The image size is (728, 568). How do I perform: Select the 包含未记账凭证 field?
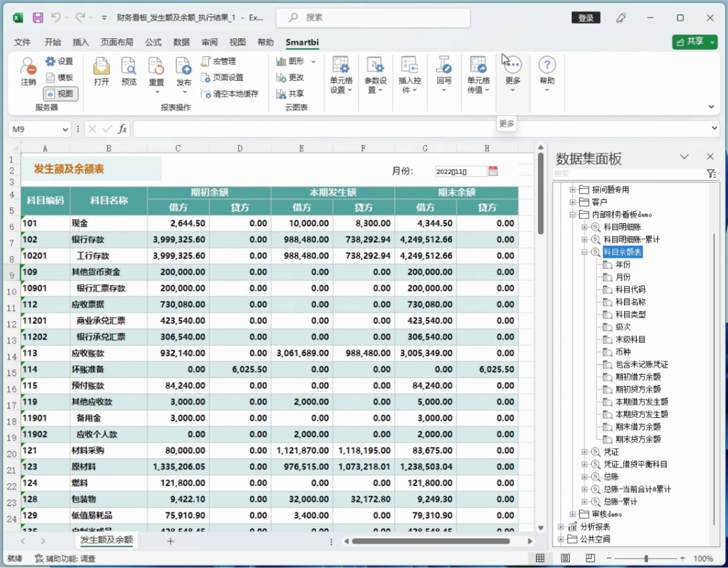click(x=641, y=364)
